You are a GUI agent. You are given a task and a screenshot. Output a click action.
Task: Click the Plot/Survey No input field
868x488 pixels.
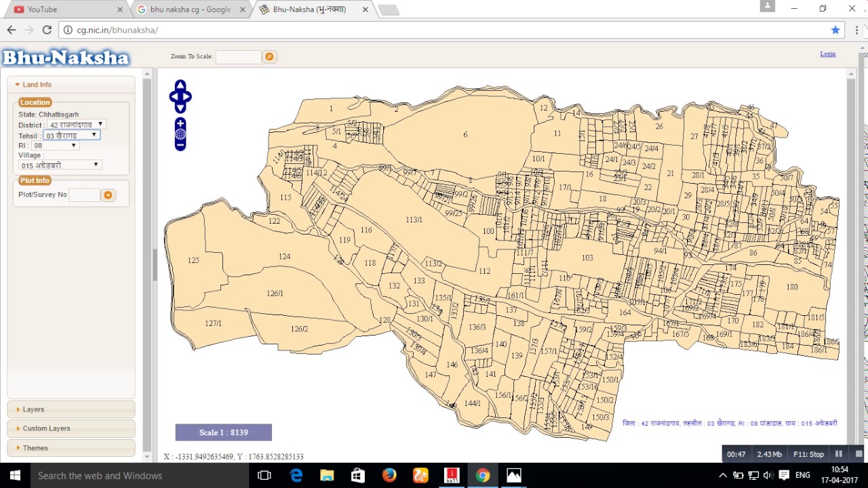84,195
